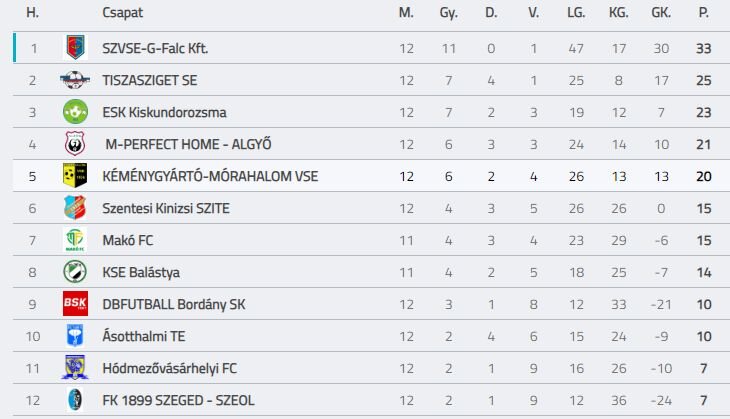Click the M-PERFECT HOME - ALGYŐ emblem
Viewport: 730px width, 419px height.
point(75,144)
